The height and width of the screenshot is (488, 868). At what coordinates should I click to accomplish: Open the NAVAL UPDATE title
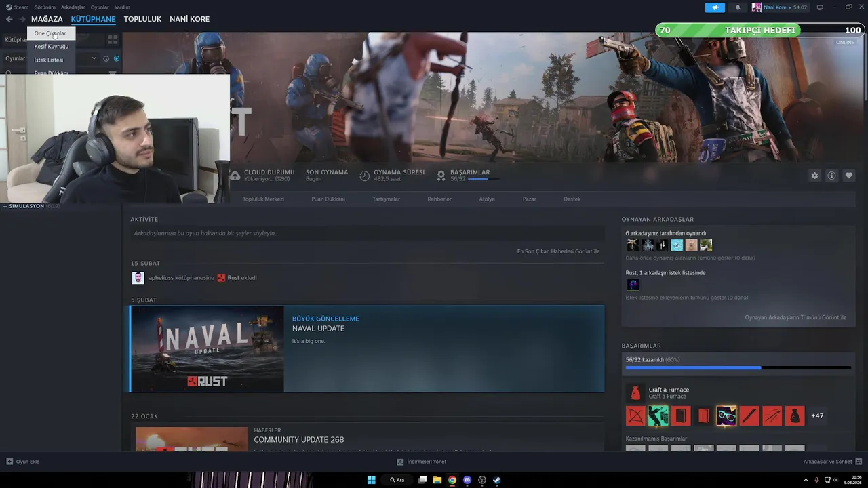(318, 329)
